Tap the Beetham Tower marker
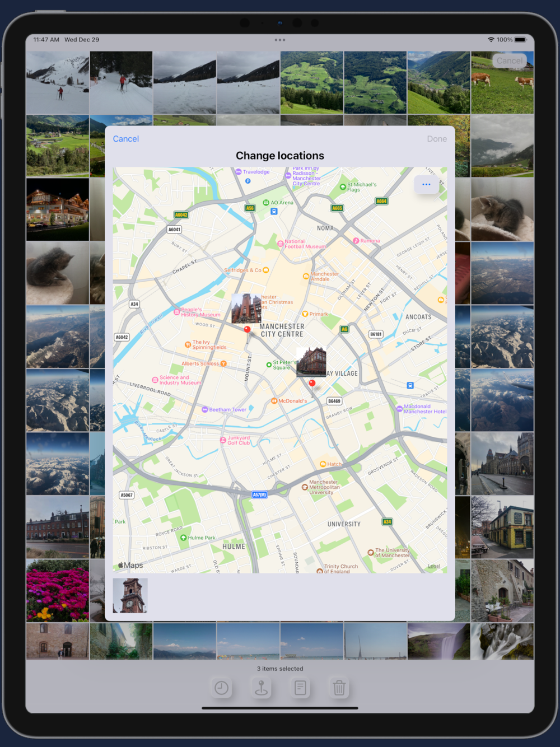 (204, 409)
